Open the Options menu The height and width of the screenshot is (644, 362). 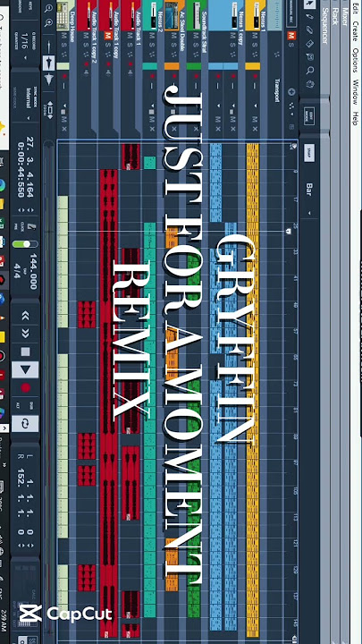pyautogui.click(x=356, y=60)
